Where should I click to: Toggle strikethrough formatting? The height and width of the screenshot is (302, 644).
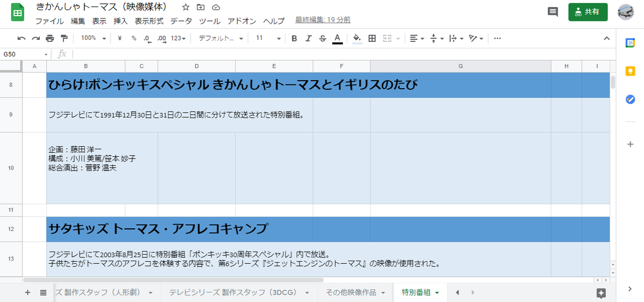pyautogui.click(x=323, y=38)
